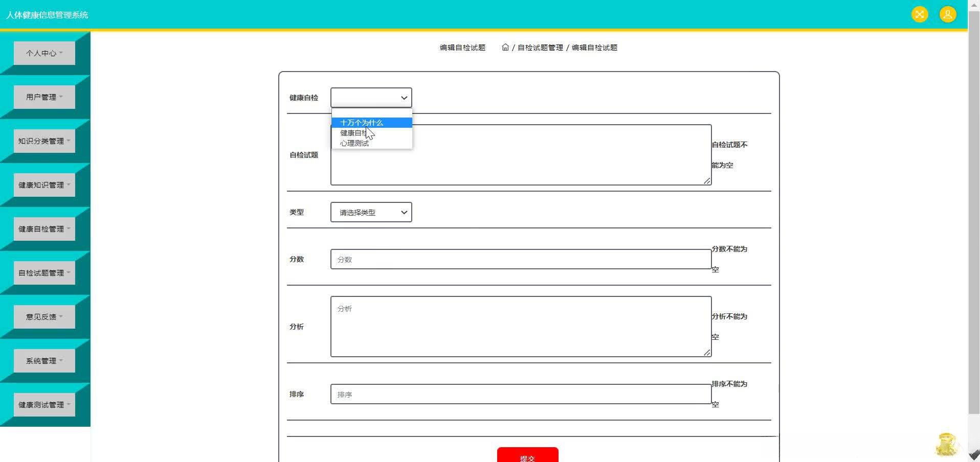980x462 pixels.
Task: Click the golden mascot icon at bottom right
Action: point(946,444)
